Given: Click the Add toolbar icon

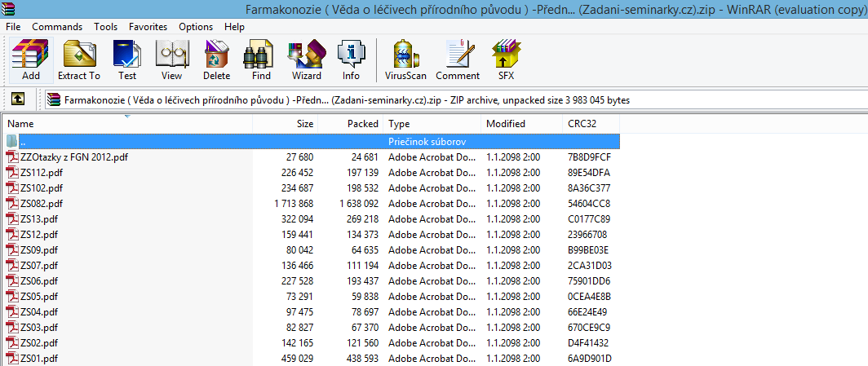Looking at the screenshot, I should point(31,60).
